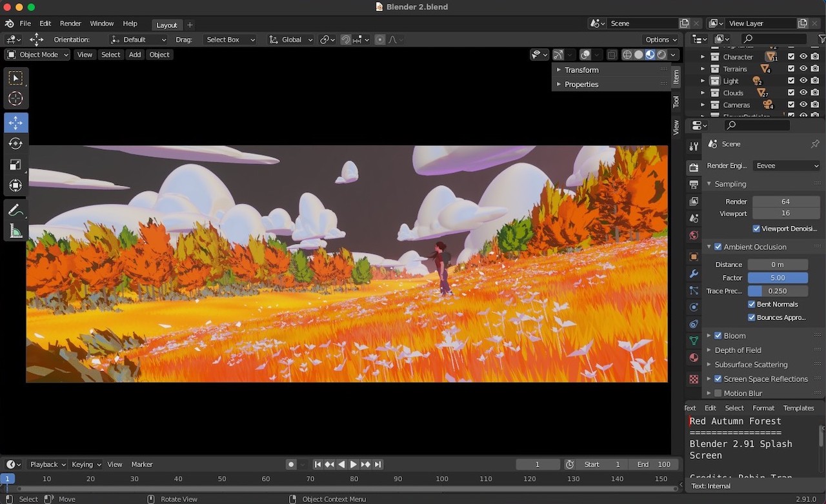Uncheck the Character collection checkbox

pos(791,57)
